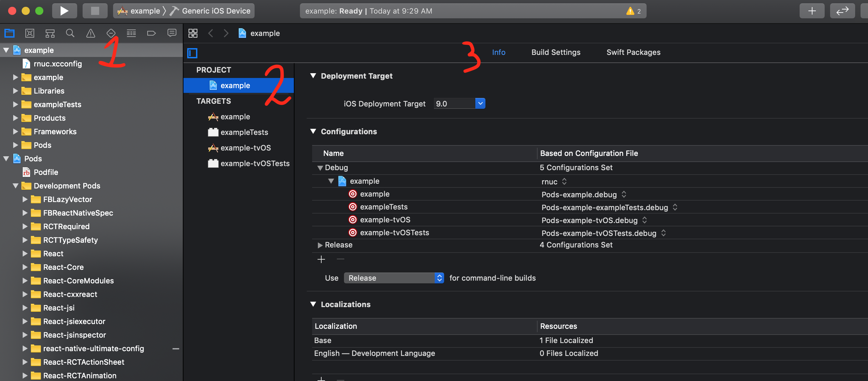Go back in editor history
Screen dimensions: 868x381
[x=211, y=33]
